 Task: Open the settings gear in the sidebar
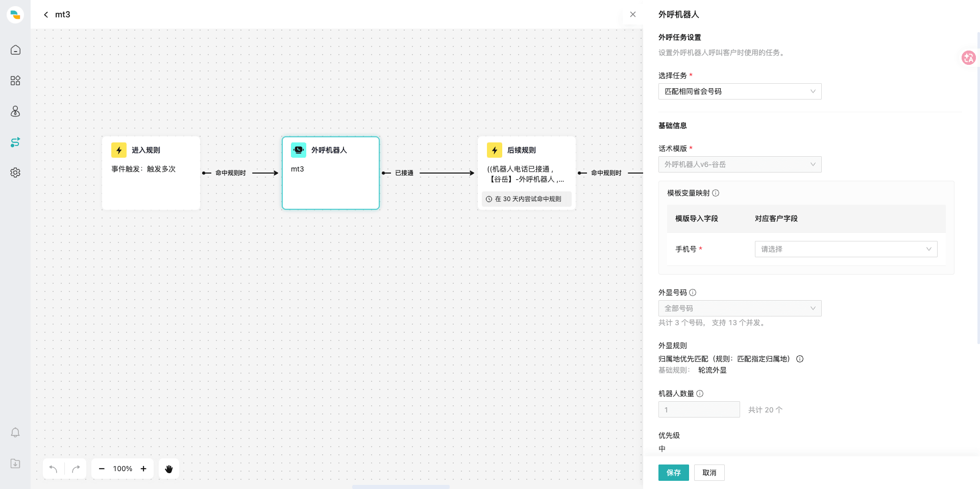click(15, 173)
